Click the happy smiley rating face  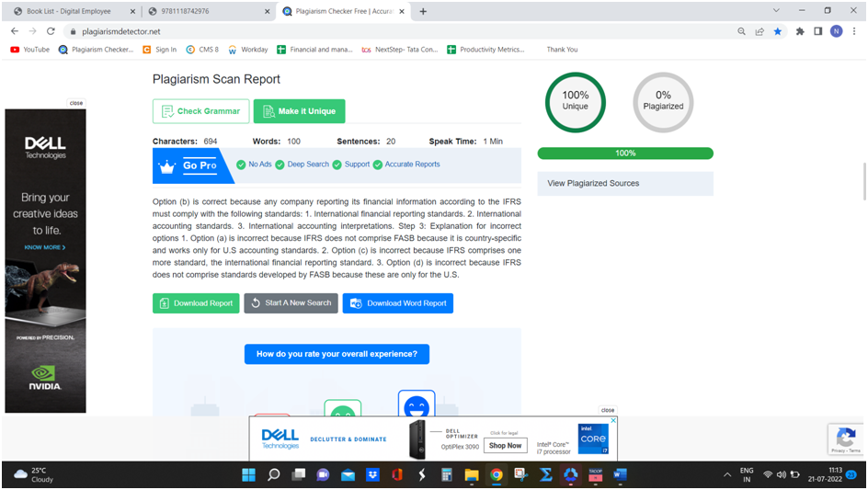pos(416,407)
